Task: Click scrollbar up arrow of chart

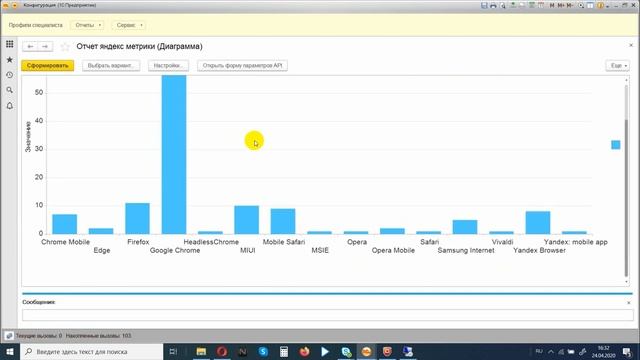Action: coord(626,80)
